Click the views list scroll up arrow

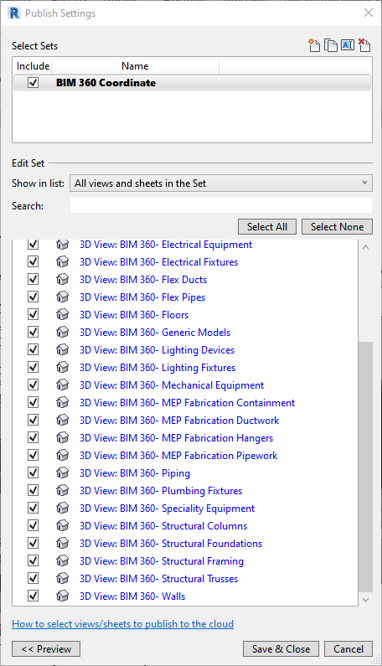coord(366,247)
